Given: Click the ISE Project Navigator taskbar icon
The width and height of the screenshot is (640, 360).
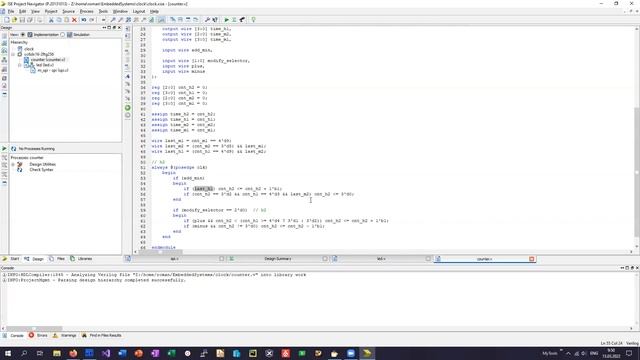Looking at the screenshot, I should tap(367, 353).
